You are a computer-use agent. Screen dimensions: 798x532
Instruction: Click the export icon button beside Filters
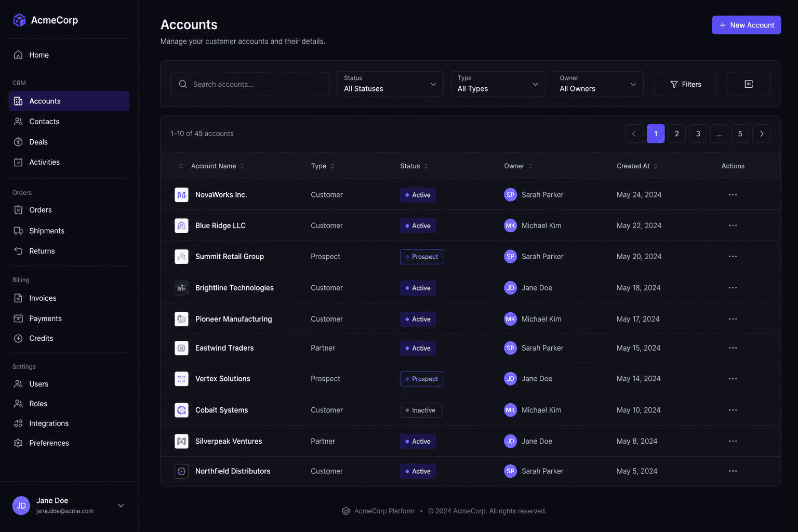click(x=748, y=84)
